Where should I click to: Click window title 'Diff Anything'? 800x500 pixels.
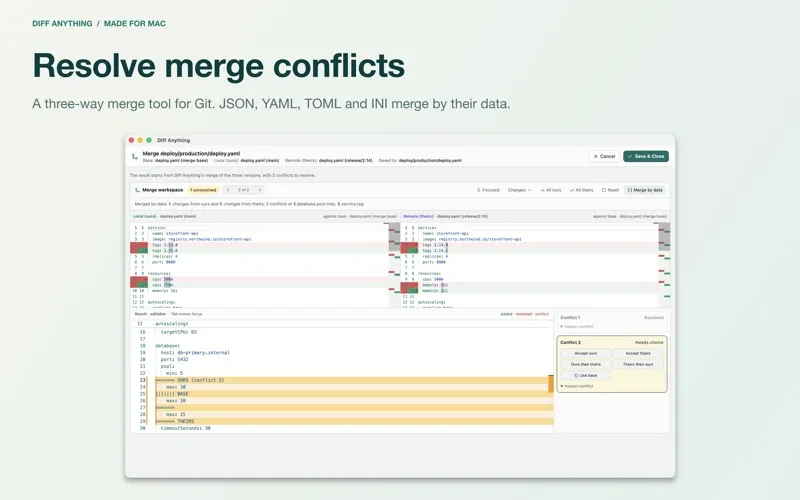coord(173,140)
